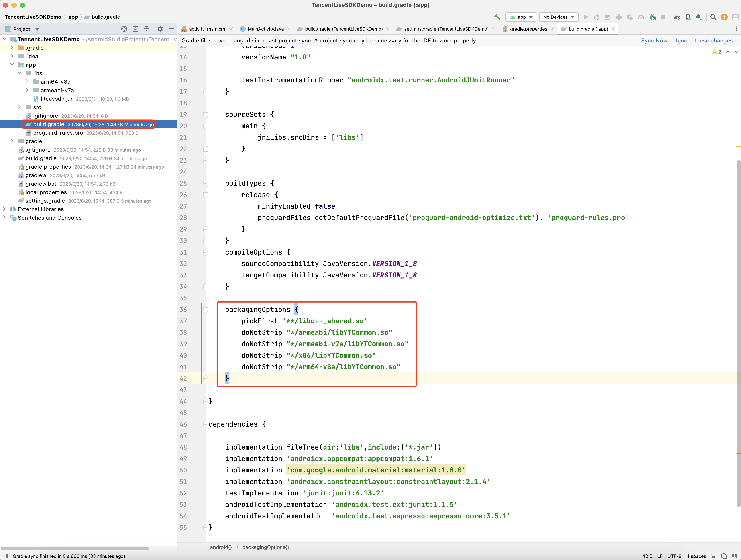Click Select Opened File target icon
This screenshot has height=560, width=741.
(x=124, y=29)
